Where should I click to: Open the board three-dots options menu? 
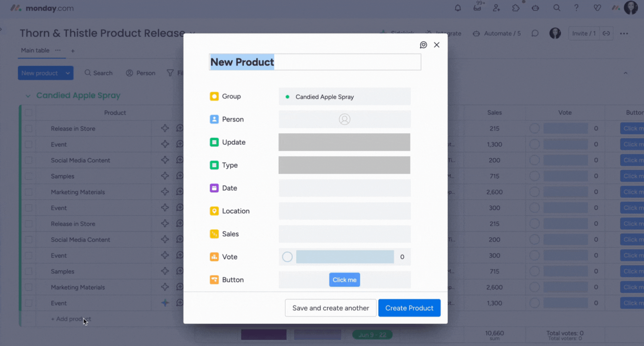pyautogui.click(x=624, y=34)
